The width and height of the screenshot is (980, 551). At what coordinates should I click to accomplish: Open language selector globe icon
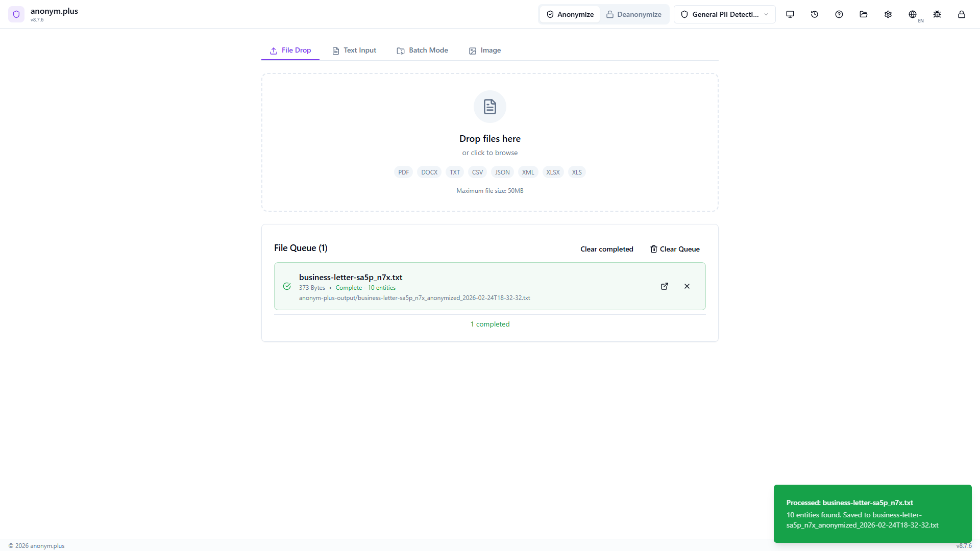click(913, 14)
